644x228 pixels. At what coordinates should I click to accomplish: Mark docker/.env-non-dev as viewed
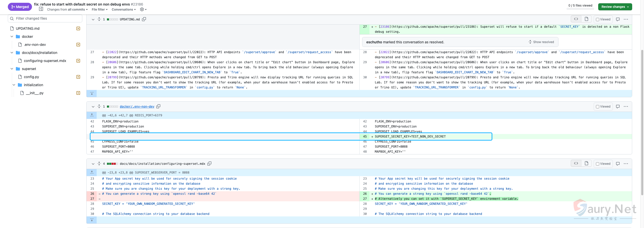click(x=597, y=107)
